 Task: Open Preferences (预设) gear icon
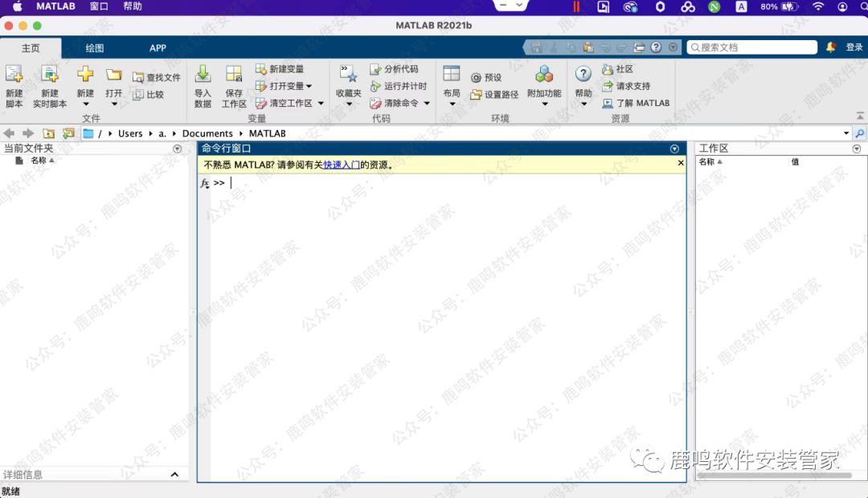(x=485, y=78)
